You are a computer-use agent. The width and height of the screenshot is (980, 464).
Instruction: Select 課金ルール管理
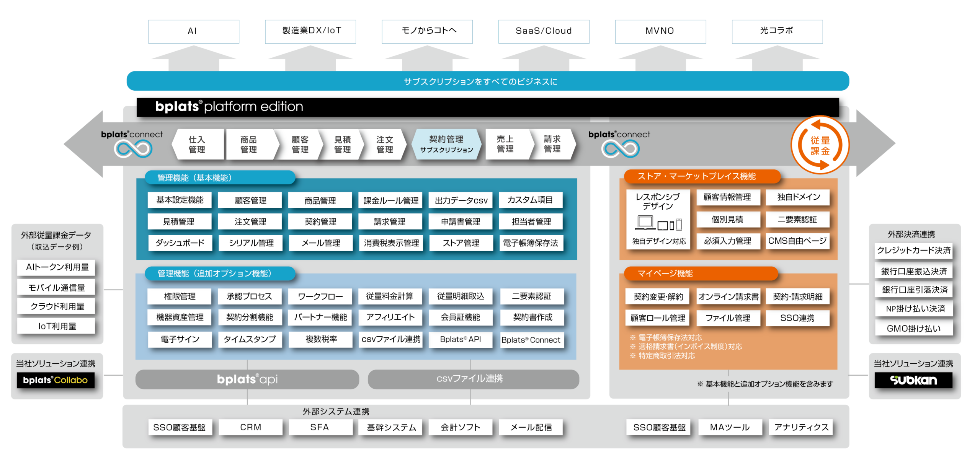pos(390,200)
